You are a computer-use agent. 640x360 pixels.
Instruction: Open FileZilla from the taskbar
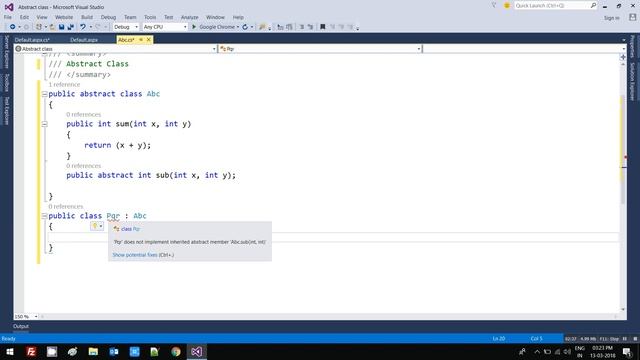tap(31, 351)
